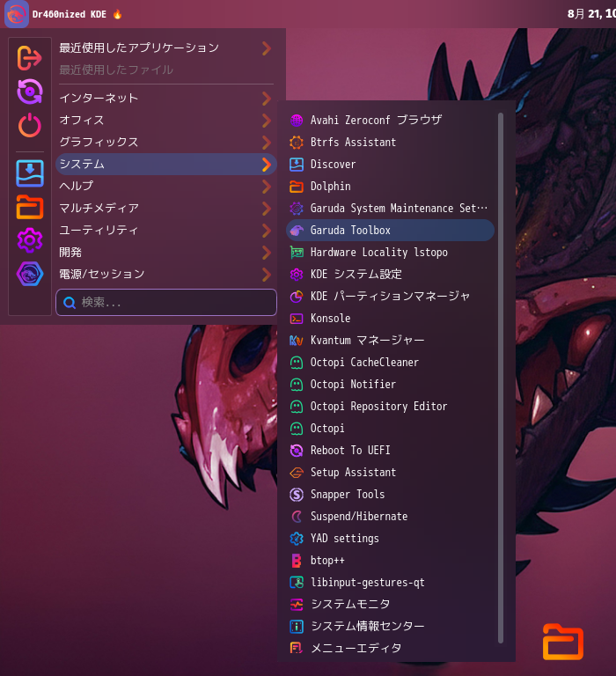Select the ユーティリティ menu category
The width and height of the screenshot is (616, 676).
coord(166,231)
